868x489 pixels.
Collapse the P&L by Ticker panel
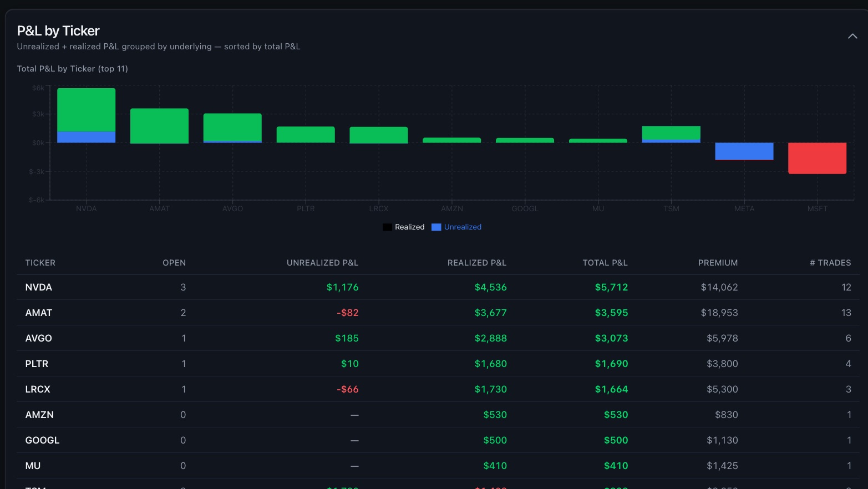pyautogui.click(x=852, y=35)
